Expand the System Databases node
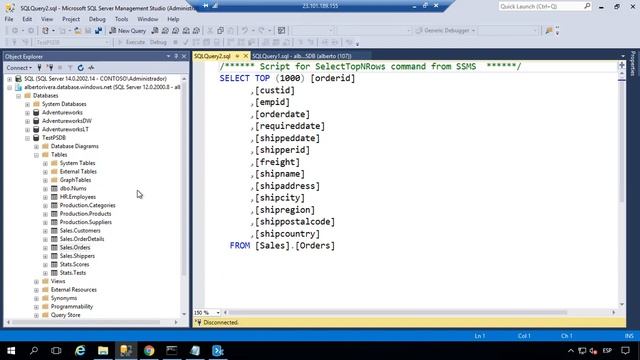The width and height of the screenshot is (640, 360). (x=27, y=104)
